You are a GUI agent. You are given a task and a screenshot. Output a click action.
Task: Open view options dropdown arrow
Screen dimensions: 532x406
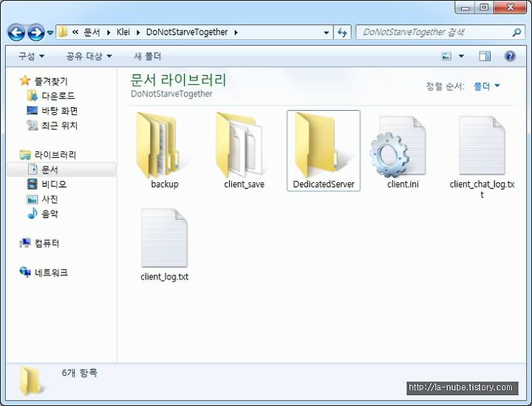[x=461, y=56]
